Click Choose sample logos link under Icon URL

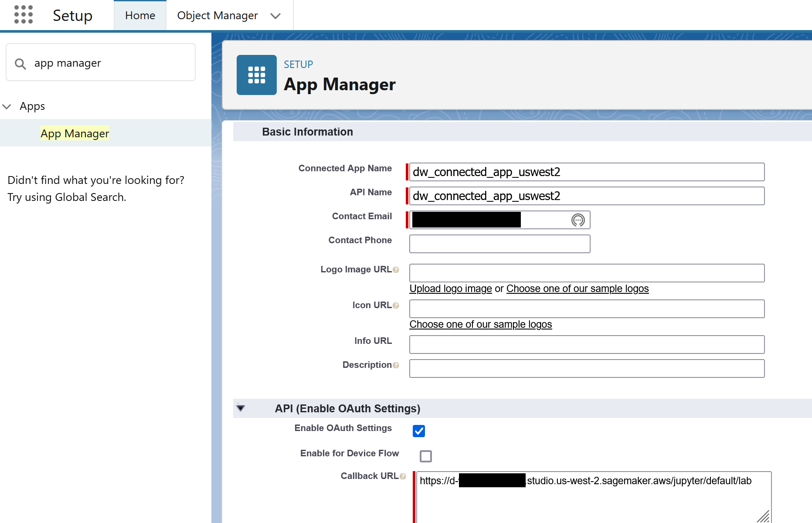(480, 324)
